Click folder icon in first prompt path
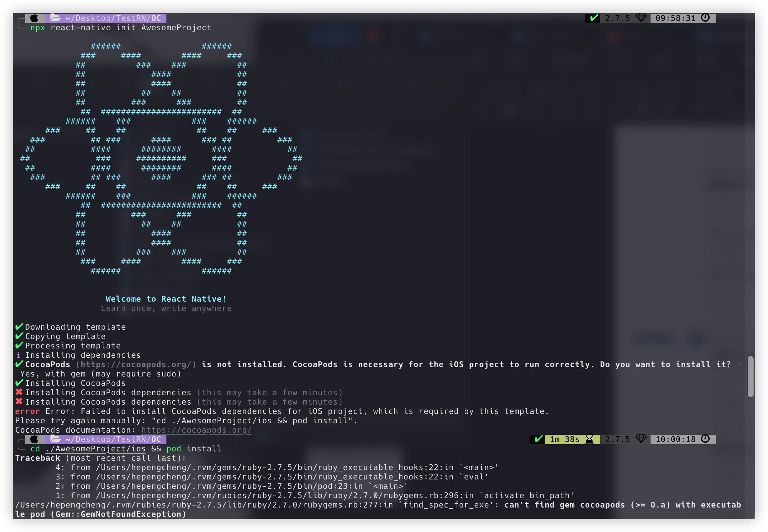Image resolution: width=768 pixels, height=532 pixels. click(x=55, y=18)
